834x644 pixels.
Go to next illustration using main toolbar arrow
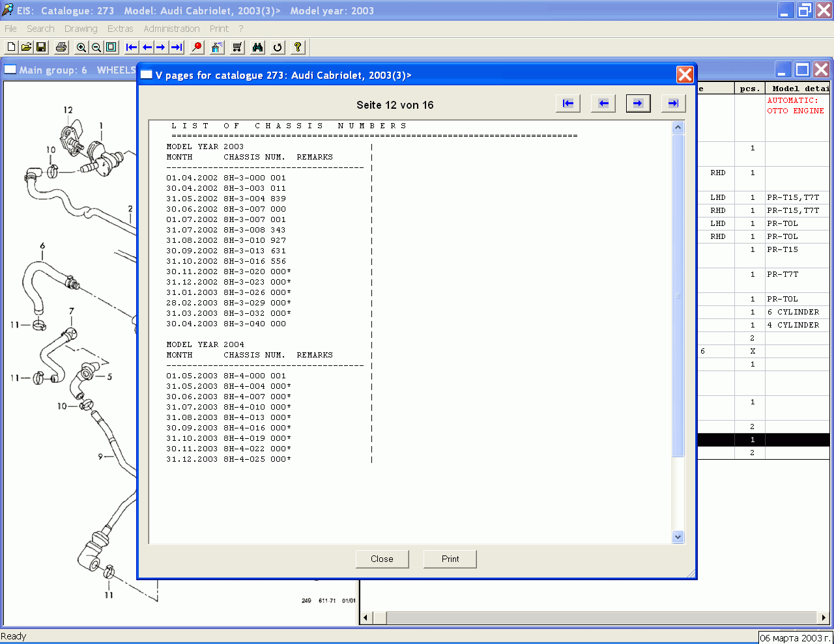point(161,47)
